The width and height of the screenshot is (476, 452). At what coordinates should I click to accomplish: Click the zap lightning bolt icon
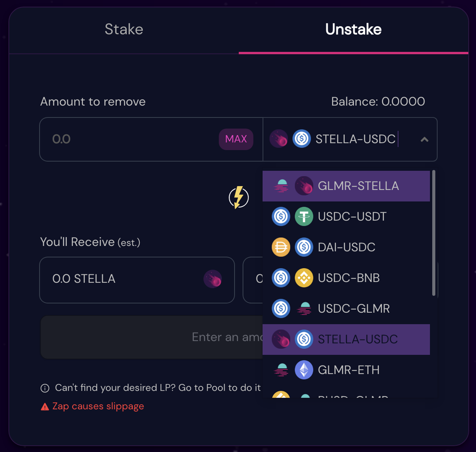click(238, 198)
